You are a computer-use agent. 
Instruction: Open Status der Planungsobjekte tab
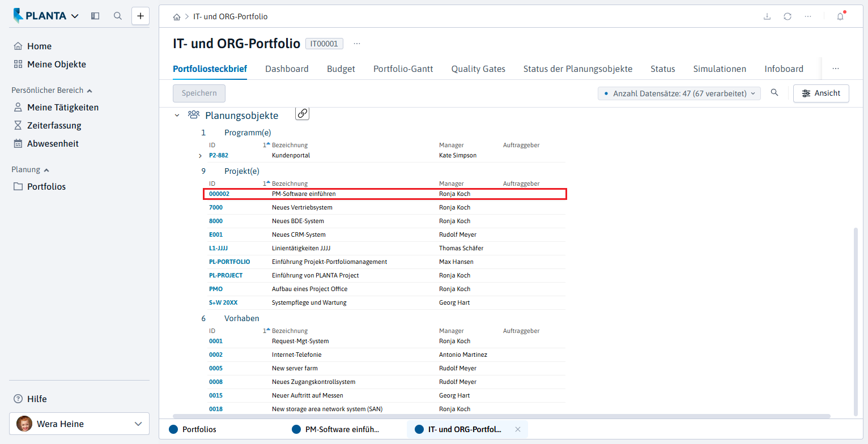[578, 69]
